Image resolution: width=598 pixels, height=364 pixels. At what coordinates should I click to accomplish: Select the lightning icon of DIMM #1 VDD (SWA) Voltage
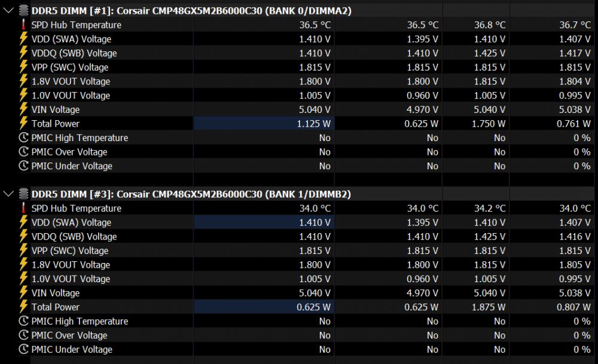click(24, 39)
